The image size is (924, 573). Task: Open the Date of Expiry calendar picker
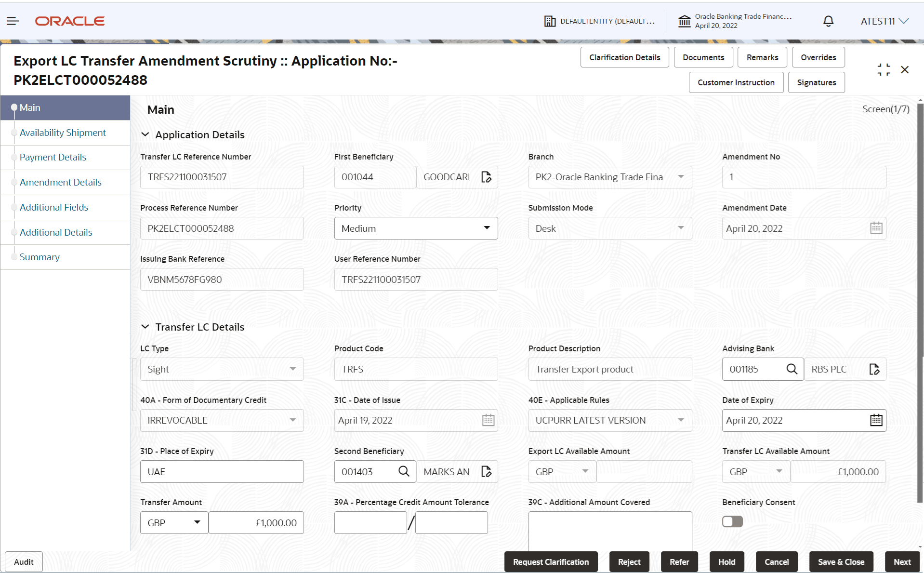coord(876,420)
